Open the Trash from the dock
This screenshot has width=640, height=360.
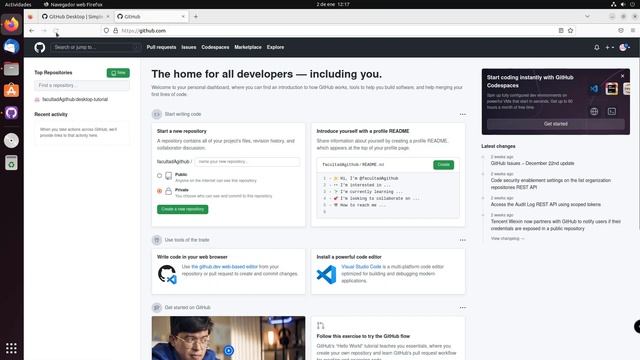(x=11, y=163)
